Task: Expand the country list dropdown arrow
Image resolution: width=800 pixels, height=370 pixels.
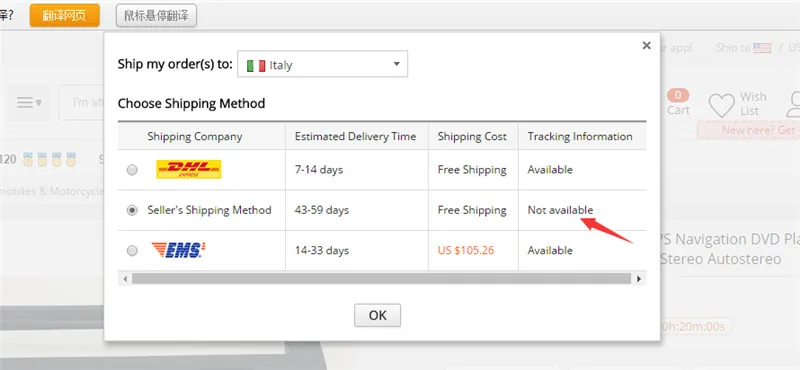Action: coord(396,64)
